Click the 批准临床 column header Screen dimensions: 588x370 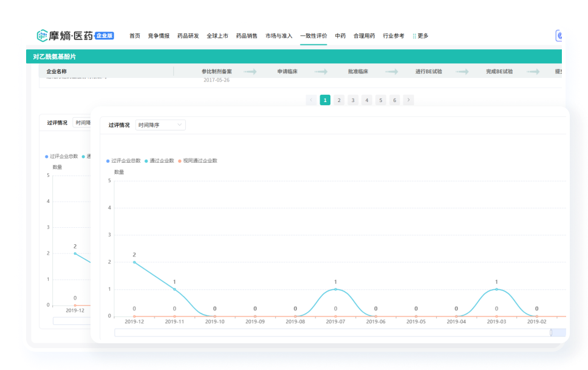coord(358,71)
